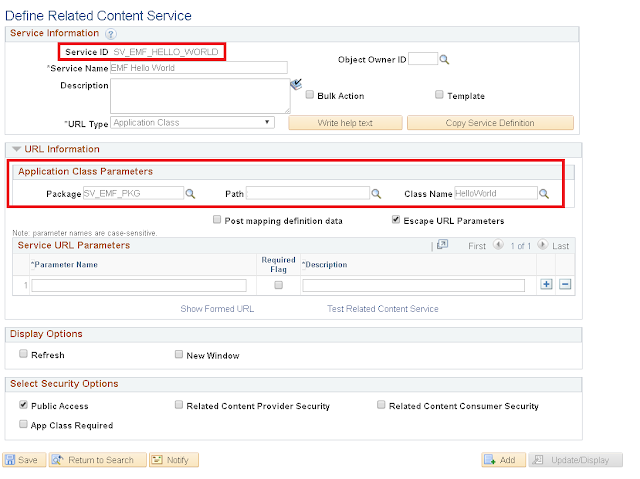
Task: Click the Description spell check icon
Action: (x=297, y=86)
